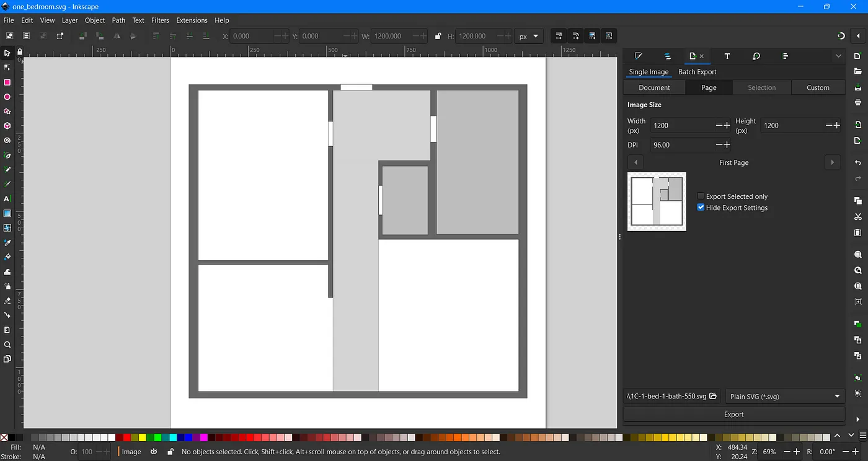Select the Zoom magnifier tool
Image resolution: width=868 pixels, height=461 pixels.
pos(7,345)
